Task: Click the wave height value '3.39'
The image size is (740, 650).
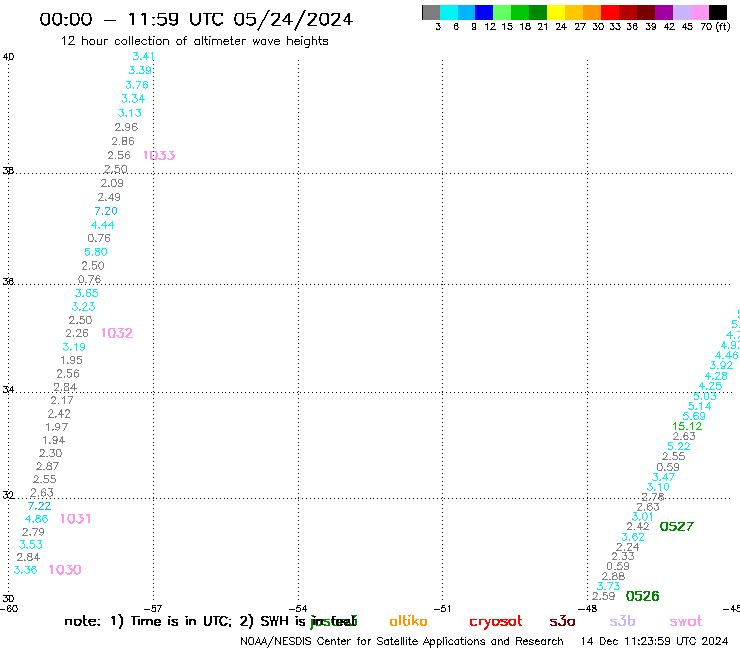Action: (x=140, y=70)
